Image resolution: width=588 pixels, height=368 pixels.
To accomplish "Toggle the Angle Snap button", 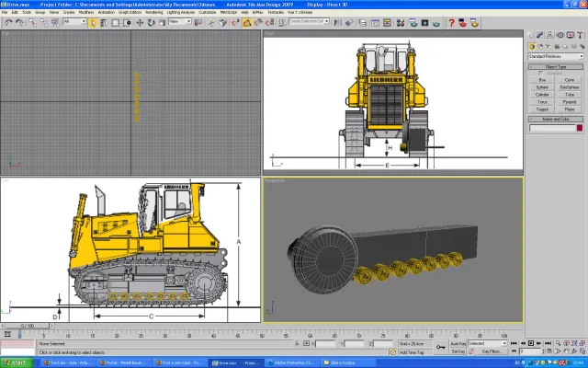I will click(x=247, y=23).
